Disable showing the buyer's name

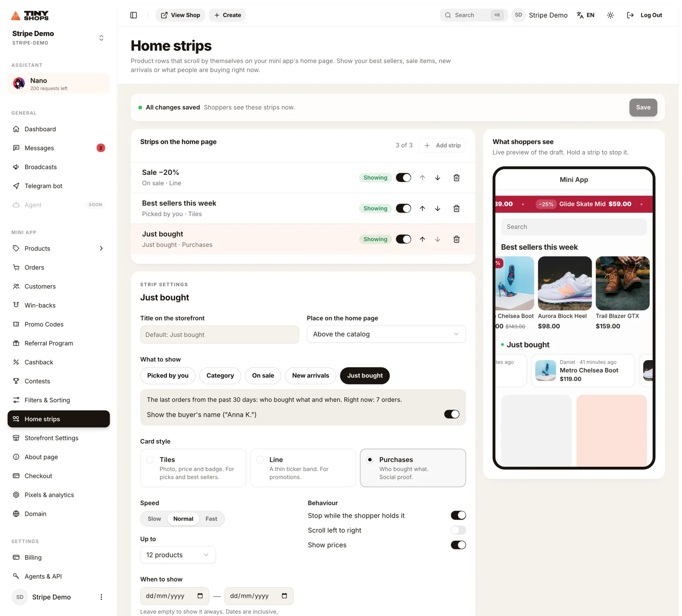pos(452,414)
